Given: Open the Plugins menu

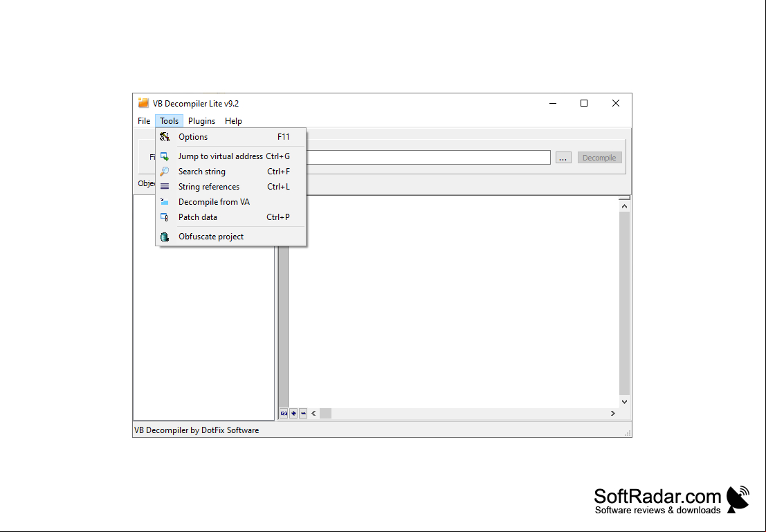Looking at the screenshot, I should point(202,120).
